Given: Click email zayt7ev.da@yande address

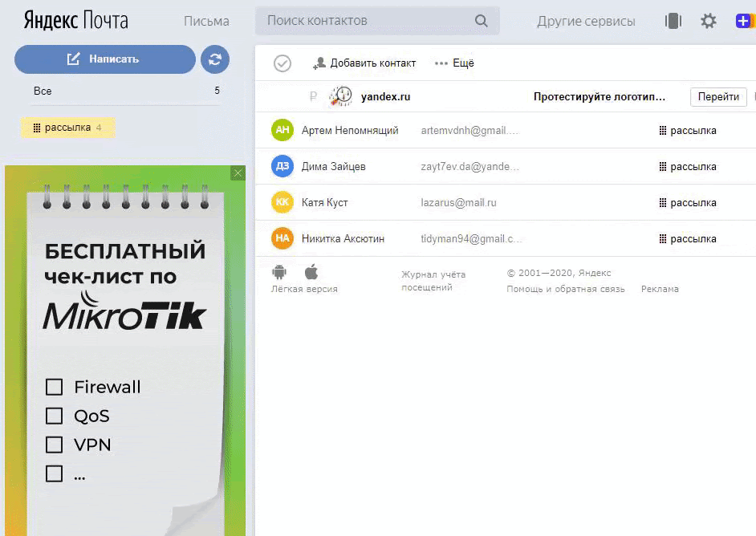Looking at the screenshot, I should (470, 167).
